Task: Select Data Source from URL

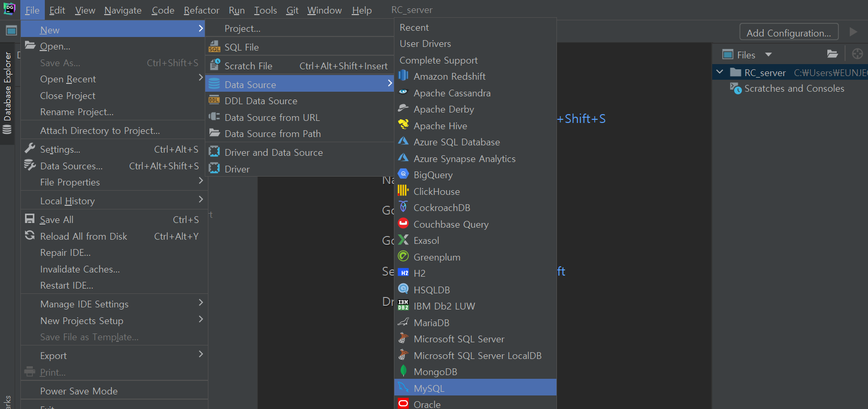Action: point(300,118)
